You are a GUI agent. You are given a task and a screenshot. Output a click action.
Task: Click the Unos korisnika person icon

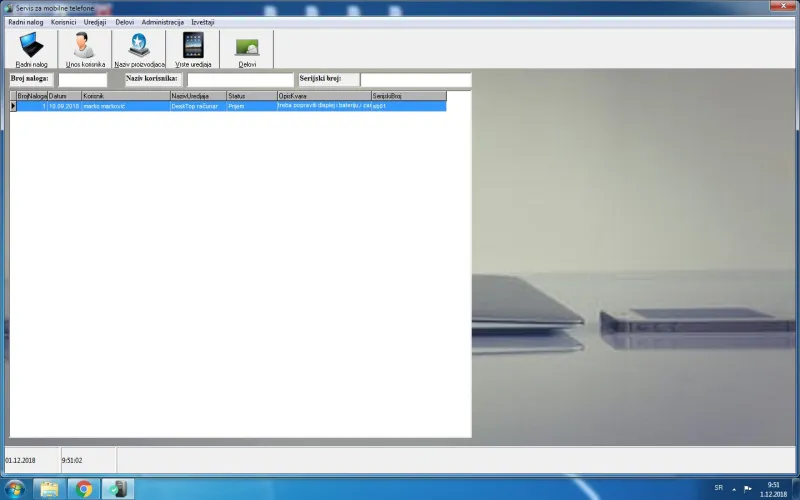[85, 49]
